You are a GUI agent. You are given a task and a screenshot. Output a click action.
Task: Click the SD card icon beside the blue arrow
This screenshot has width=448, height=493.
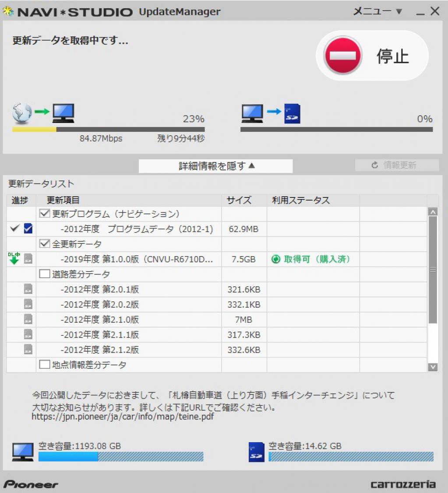pyautogui.click(x=292, y=113)
